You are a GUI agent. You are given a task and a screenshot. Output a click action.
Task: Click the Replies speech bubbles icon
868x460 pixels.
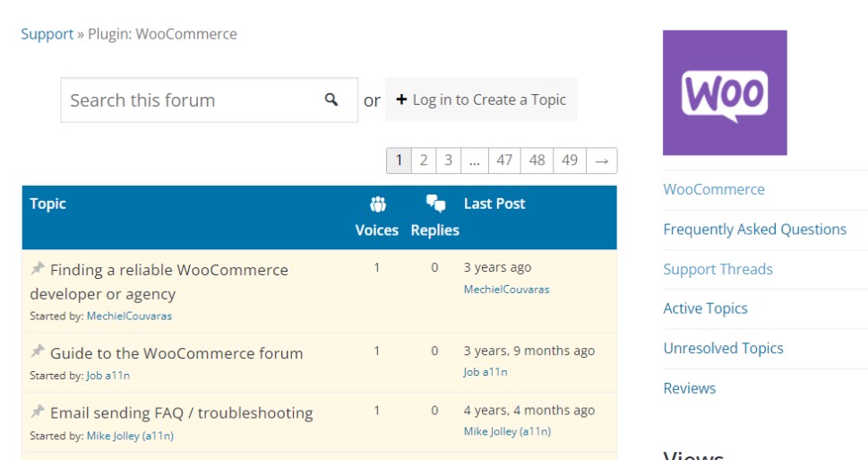[435, 204]
